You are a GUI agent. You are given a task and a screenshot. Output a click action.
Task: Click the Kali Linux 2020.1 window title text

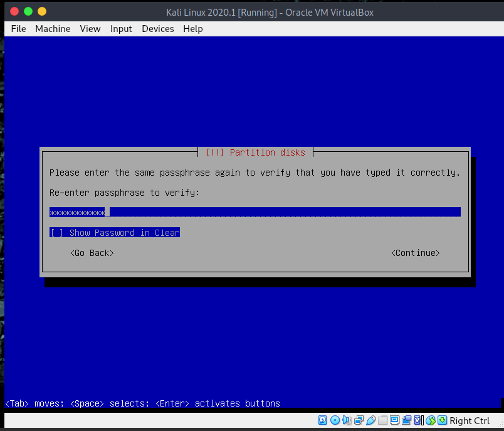click(270, 12)
